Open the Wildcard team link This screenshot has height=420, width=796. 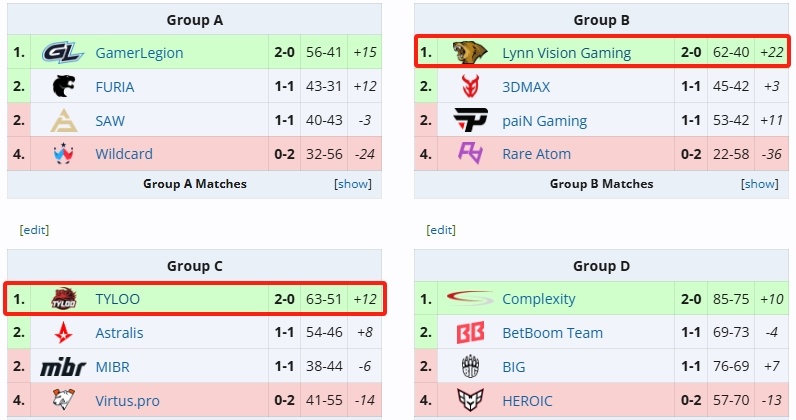[124, 154]
